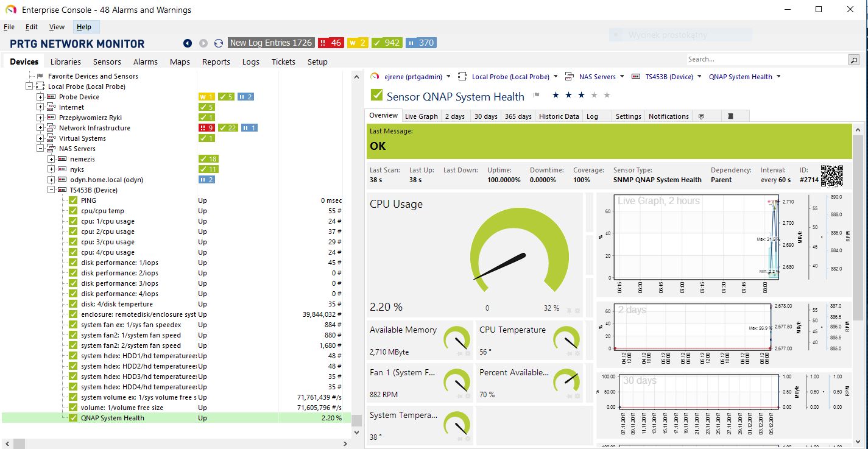Open the gear settings on CPU Usage gauge

577,311
